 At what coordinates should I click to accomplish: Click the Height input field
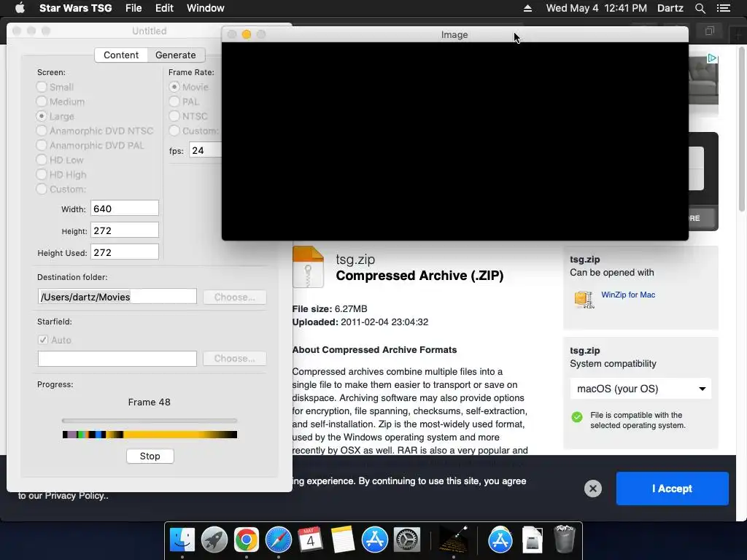(x=125, y=230)
